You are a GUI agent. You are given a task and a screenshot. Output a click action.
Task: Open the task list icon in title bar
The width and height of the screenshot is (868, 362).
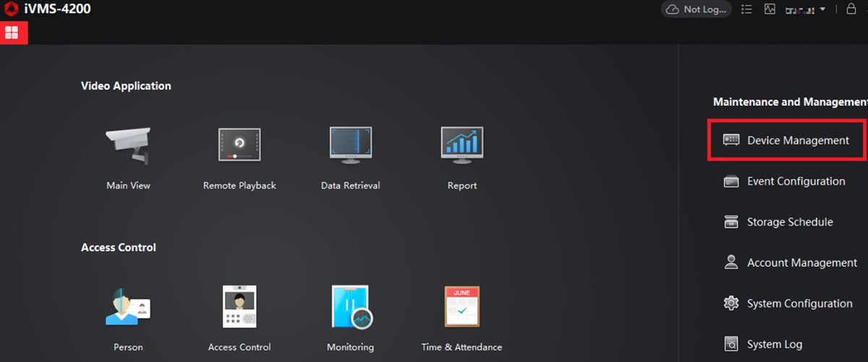747,9
